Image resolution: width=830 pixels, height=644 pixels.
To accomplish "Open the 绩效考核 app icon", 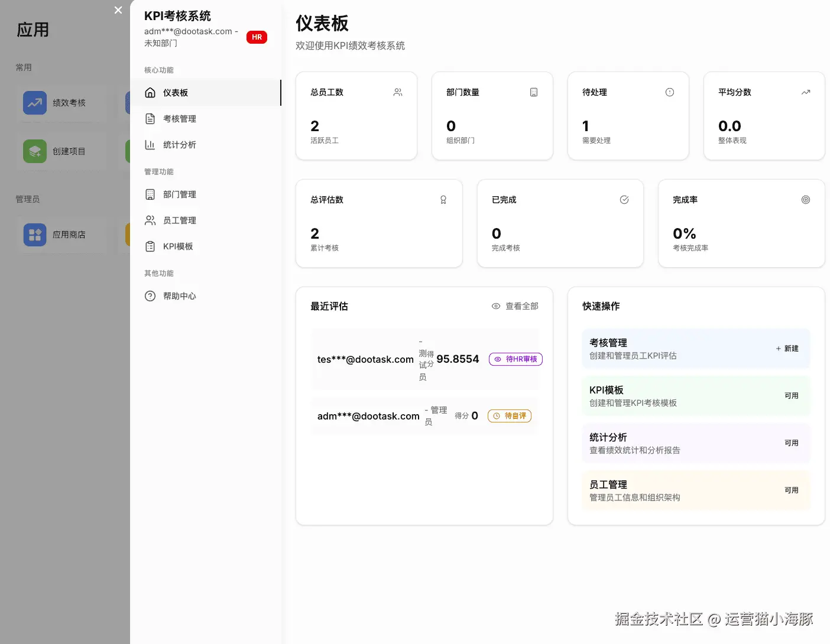I will [x=35, y=103].
